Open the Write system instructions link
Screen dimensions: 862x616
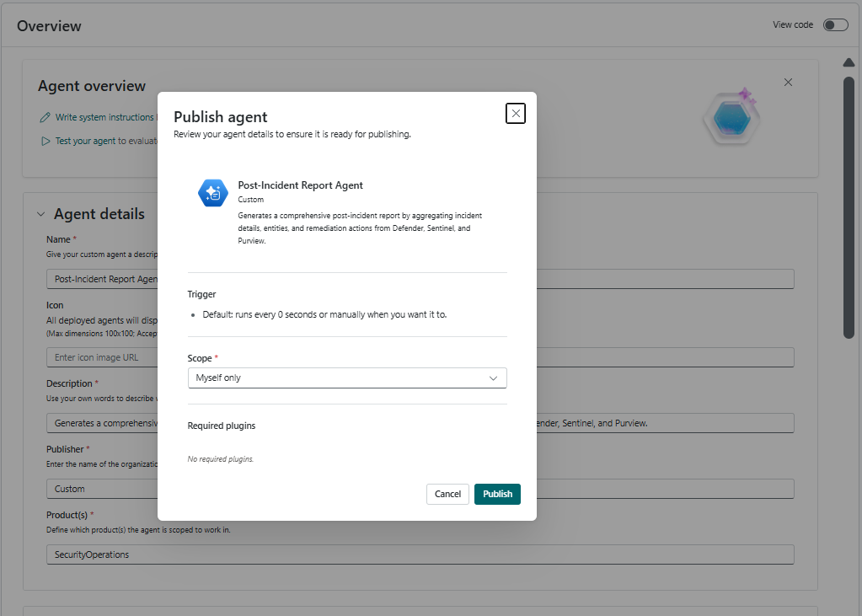click(104, 117)
